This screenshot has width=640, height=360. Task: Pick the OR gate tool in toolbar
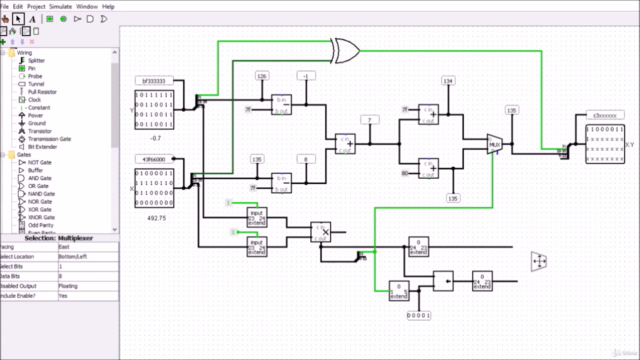click(x=104, y=19)
